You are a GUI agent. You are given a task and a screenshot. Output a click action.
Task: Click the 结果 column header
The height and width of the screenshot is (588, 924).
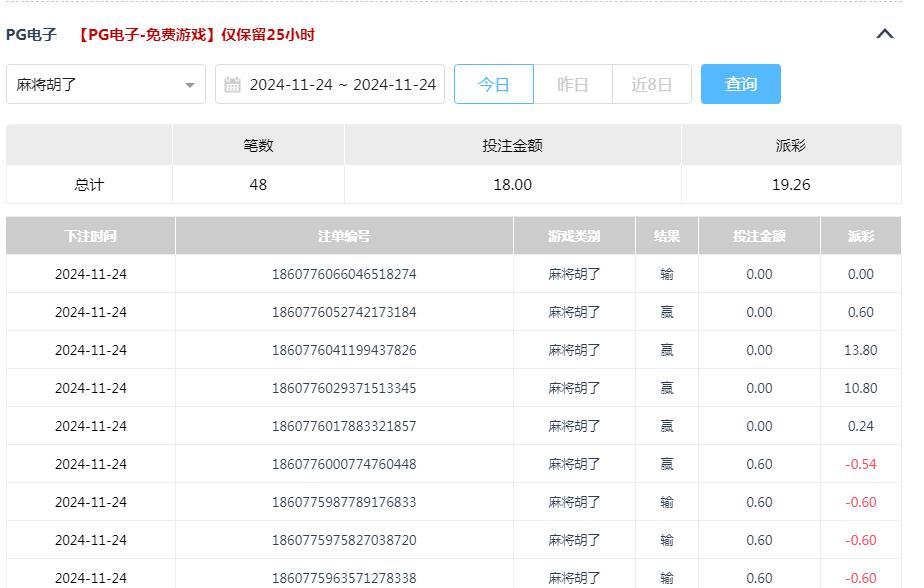(666, 235)
